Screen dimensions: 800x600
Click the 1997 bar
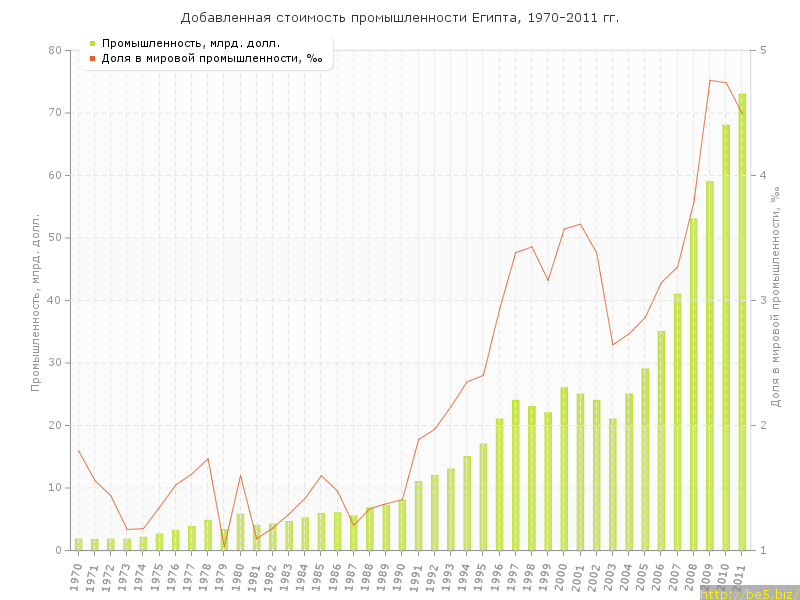pyautogui.click(x=515, y=475)
